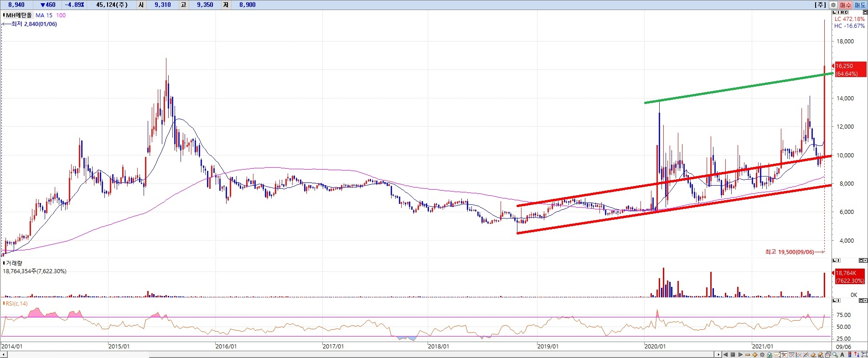Click the 거래량 volume panel title

(x=14, y=263)
